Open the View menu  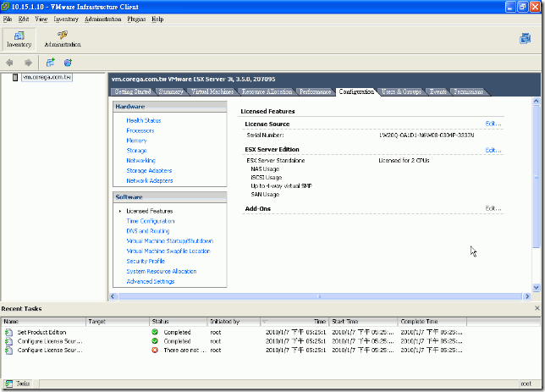coord(41,19)
